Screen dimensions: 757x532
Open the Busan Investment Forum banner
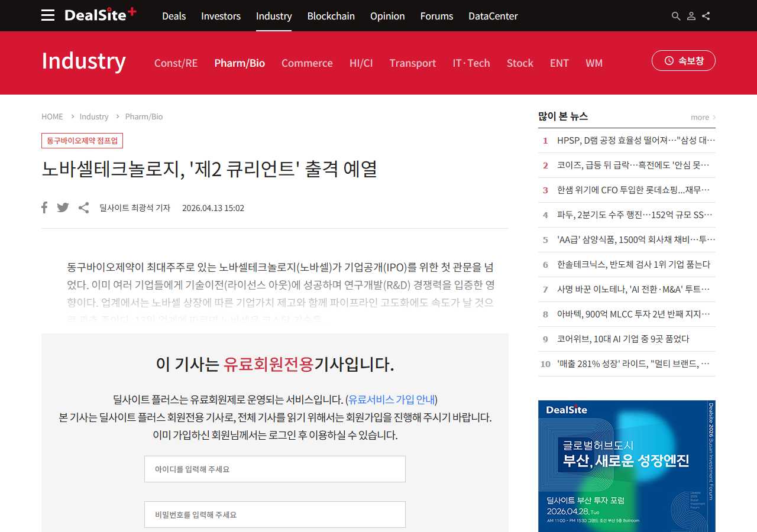(x=626, y=466)
